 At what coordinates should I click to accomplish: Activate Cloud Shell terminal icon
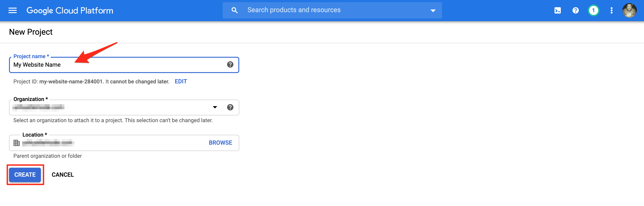point(557,11)
